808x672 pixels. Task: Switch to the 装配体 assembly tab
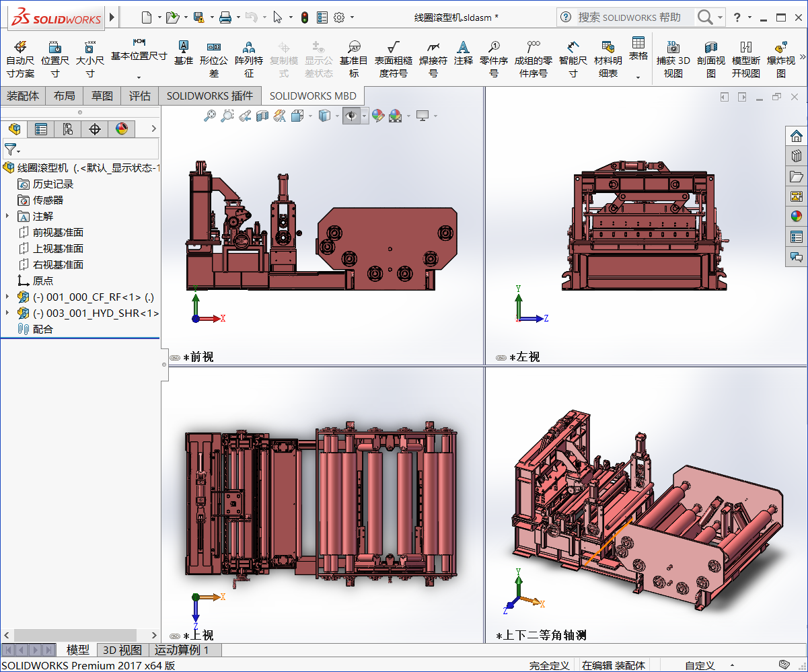click(x=23, y=96)
